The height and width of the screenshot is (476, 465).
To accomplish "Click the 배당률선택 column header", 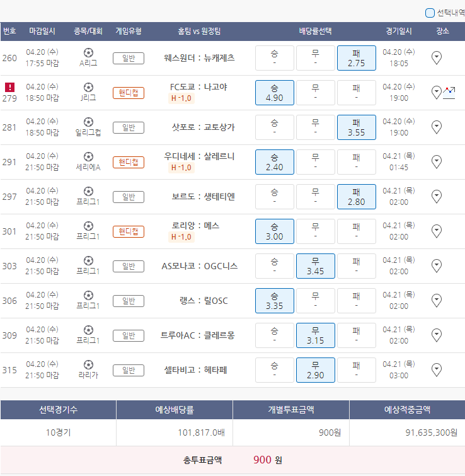I will tap(315, 31).
